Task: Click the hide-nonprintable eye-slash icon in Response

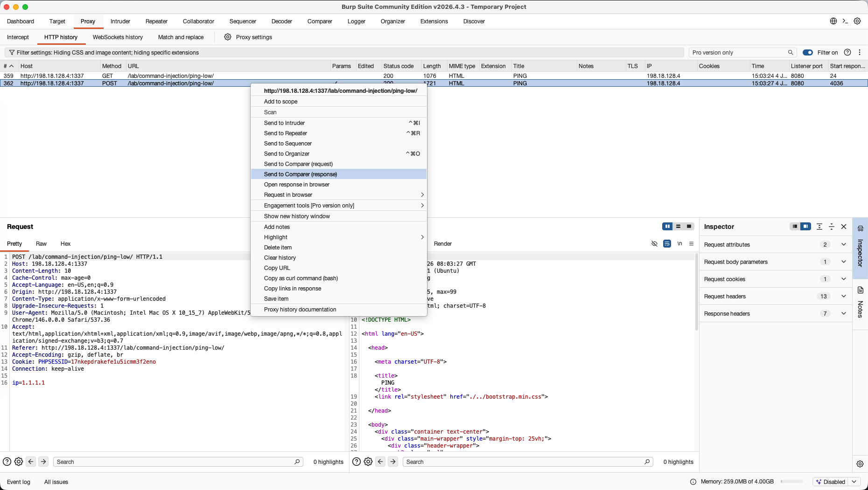Action: [x=654, y=243]
